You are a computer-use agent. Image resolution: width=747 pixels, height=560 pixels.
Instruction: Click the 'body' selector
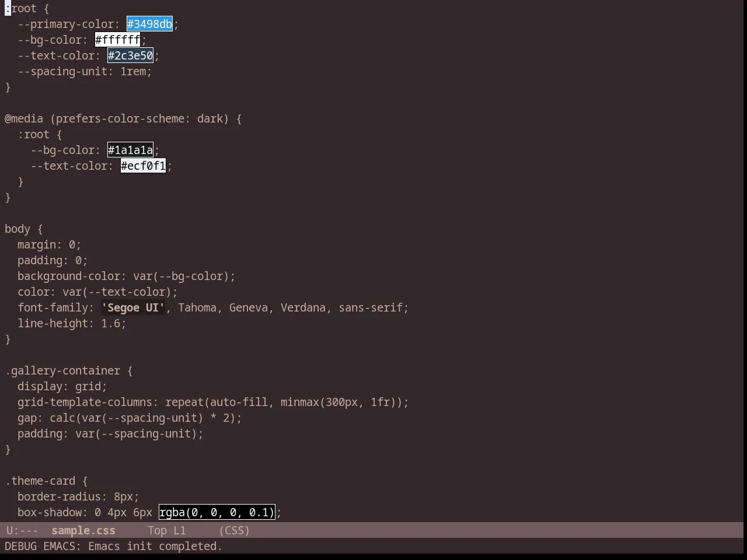pyautogui.click(x=18, y=229)
